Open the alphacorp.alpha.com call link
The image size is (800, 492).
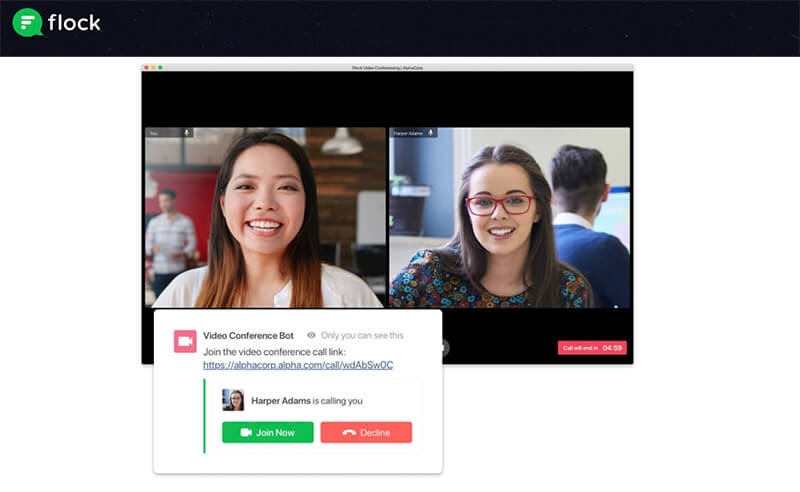298,365
